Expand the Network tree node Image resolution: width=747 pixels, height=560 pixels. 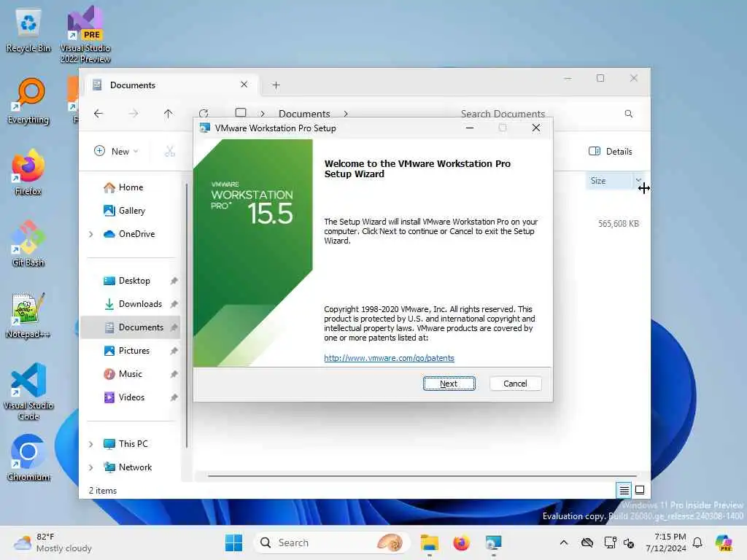[91, 467]
